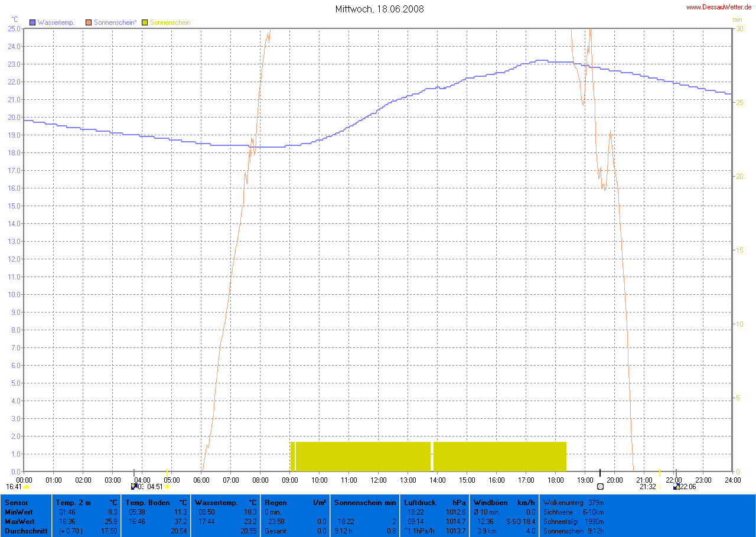The height and width of the screenshot is (537, 756).
Task: Click the moonrise icon beside 22:06
Action: click(676, 487)
